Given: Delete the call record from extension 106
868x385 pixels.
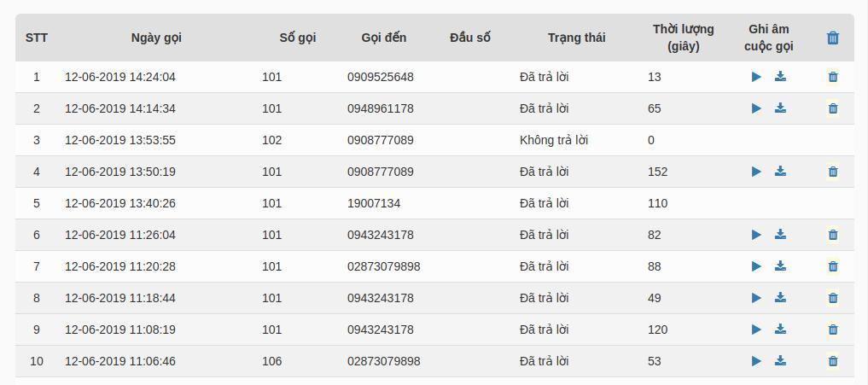Looking at the screenshot, I should 832,361.
